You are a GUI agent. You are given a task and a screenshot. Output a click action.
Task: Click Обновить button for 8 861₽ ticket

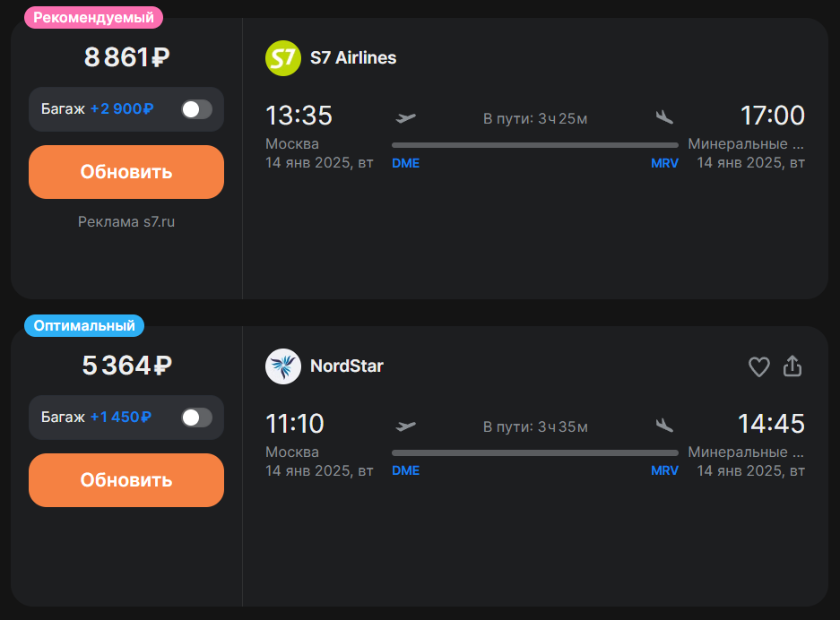coord(126,172)
